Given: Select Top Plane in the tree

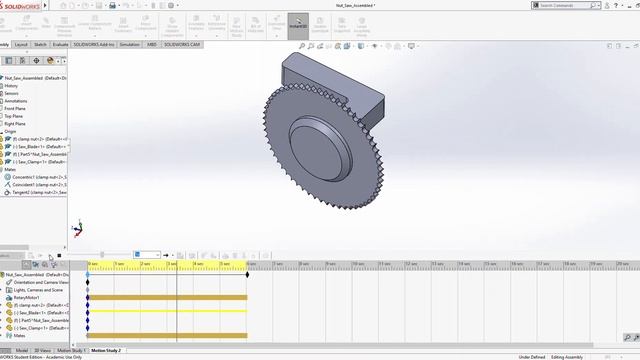Looking at the screenshot, I should click(13, 116).
